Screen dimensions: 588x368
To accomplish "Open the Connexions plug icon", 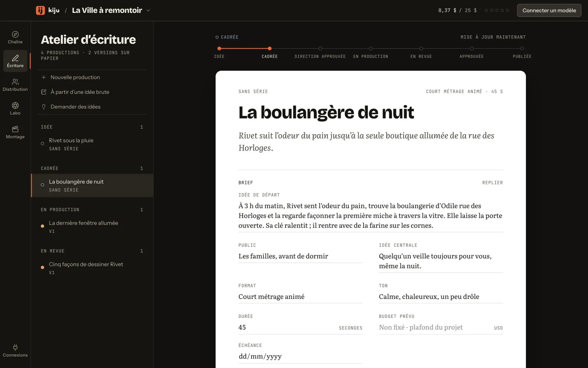I will point(15,347).
